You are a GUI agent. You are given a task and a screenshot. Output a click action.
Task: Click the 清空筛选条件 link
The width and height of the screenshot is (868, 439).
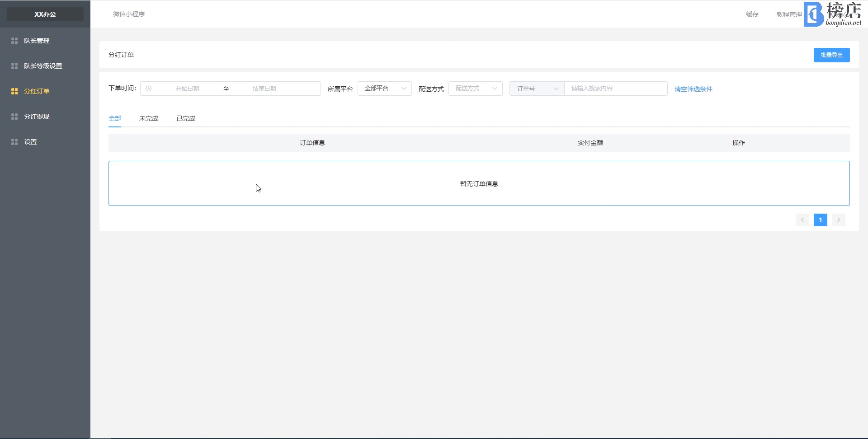point(693,89)
